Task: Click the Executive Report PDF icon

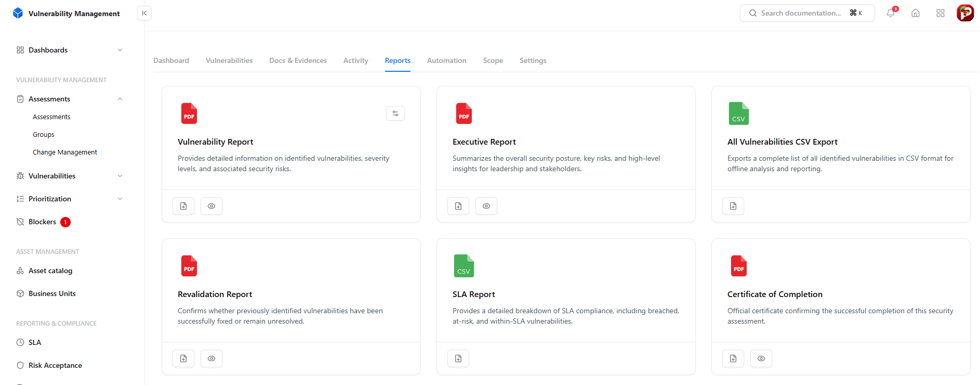Action: [464, 113]
